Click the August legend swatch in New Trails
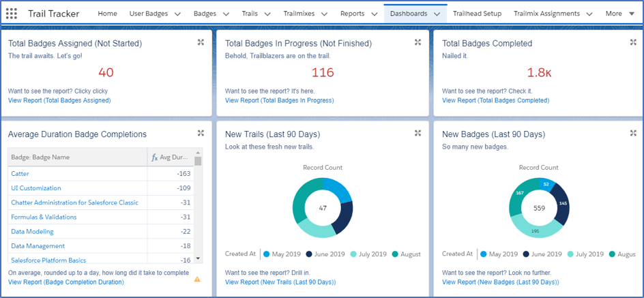This screenshot has height=298, width=644. point(395,254)
